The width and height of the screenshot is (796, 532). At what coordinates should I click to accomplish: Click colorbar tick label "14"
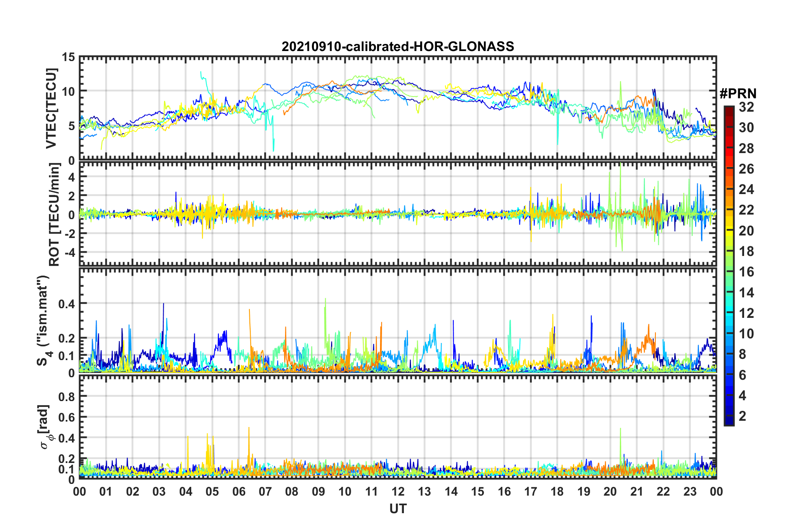coord(746,293)
